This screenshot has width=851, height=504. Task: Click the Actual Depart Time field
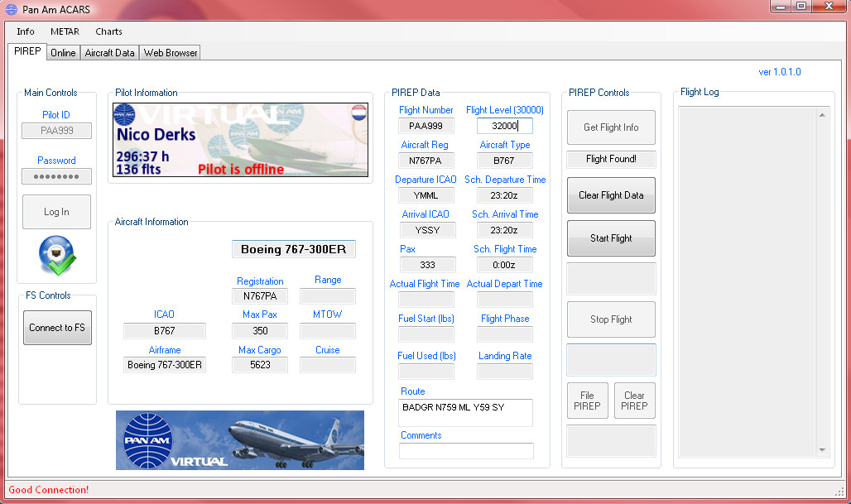tap(505, 300)
